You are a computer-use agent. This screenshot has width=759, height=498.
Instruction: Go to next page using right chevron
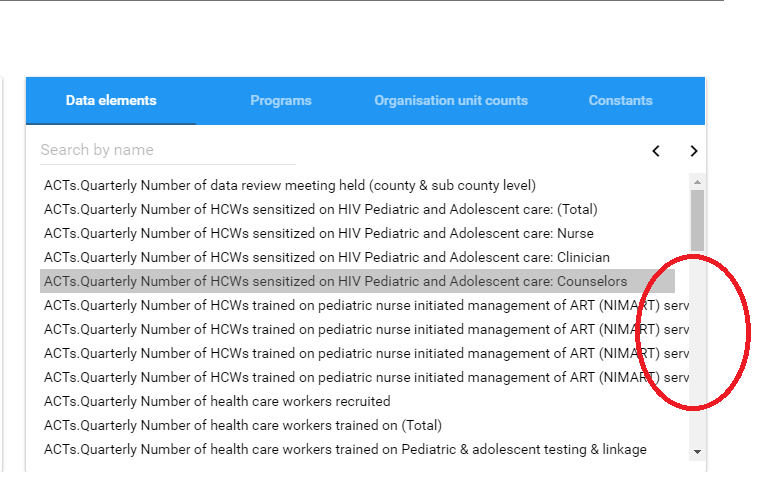(693, 151)
